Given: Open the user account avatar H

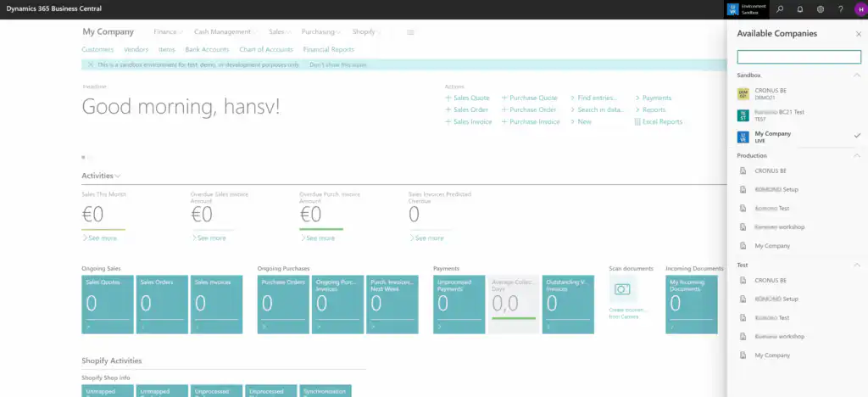Looking at the screenshot, I should [x=859, y=8].
